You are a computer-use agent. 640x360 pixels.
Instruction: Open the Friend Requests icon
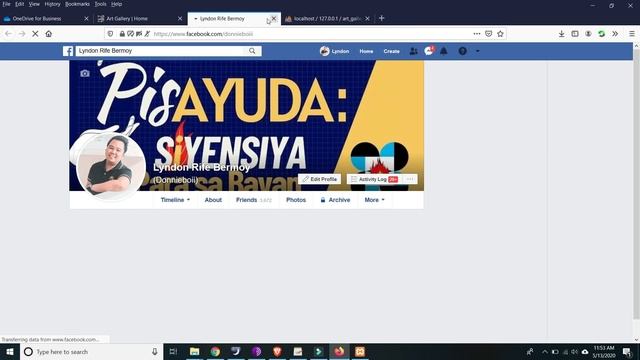(x=413, y=51)
